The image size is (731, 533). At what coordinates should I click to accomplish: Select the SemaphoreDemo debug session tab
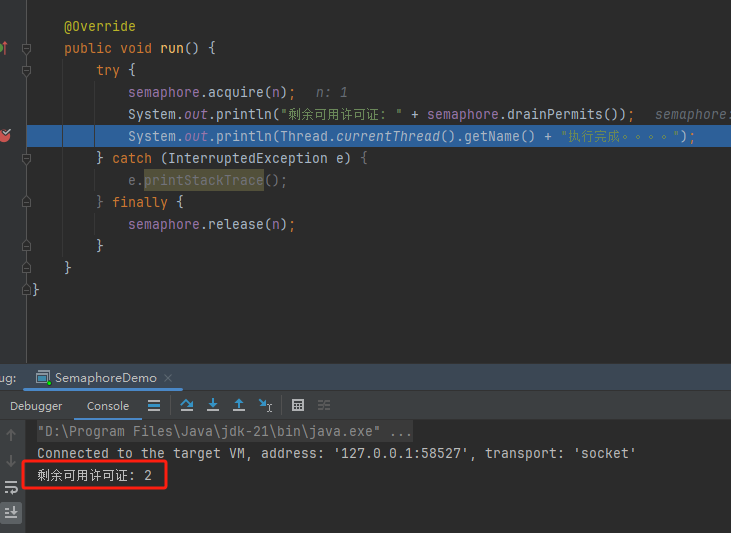[105, 378]
